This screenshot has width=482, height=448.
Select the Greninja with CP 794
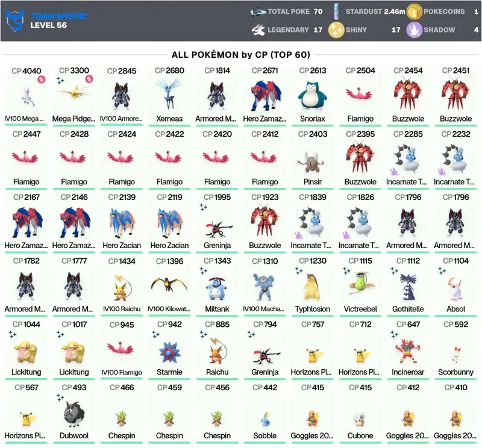click(x=266, y=356)
